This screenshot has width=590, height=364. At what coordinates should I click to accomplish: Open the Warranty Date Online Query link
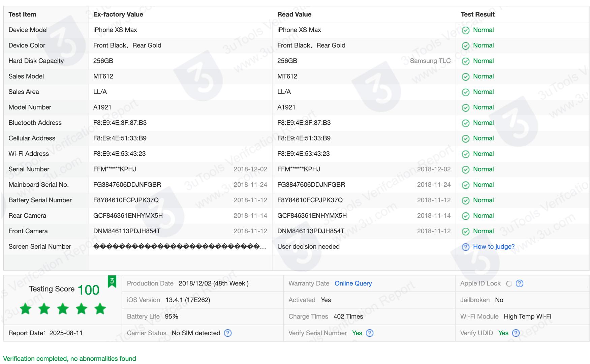coord(353,283)
